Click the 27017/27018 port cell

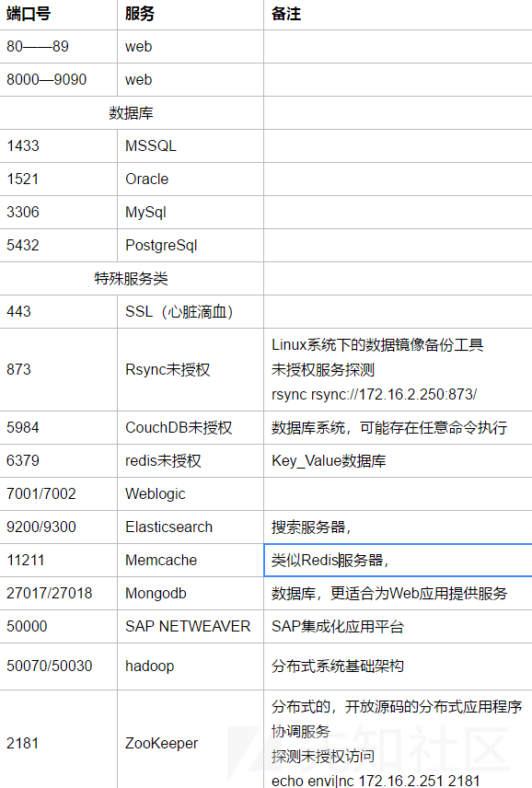(x=58, y=593)
